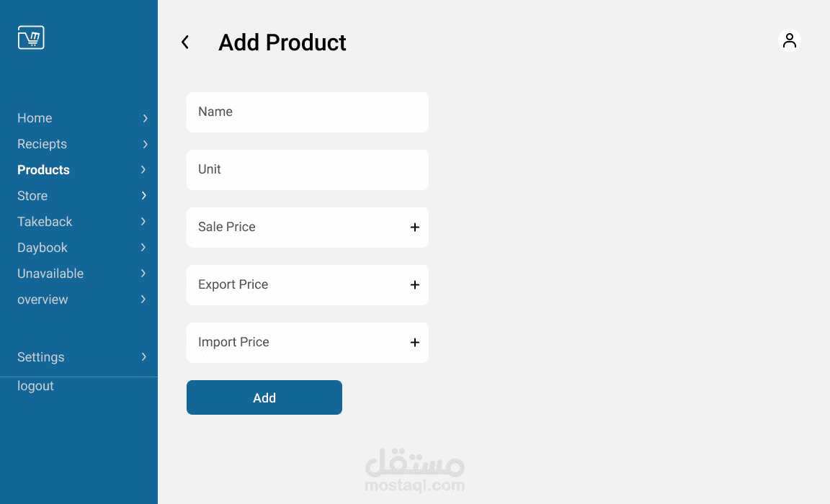Viewport: 830px width, 504px height.
Task: Expand the Daybook chevron arrow
Action: pos(144,248)
